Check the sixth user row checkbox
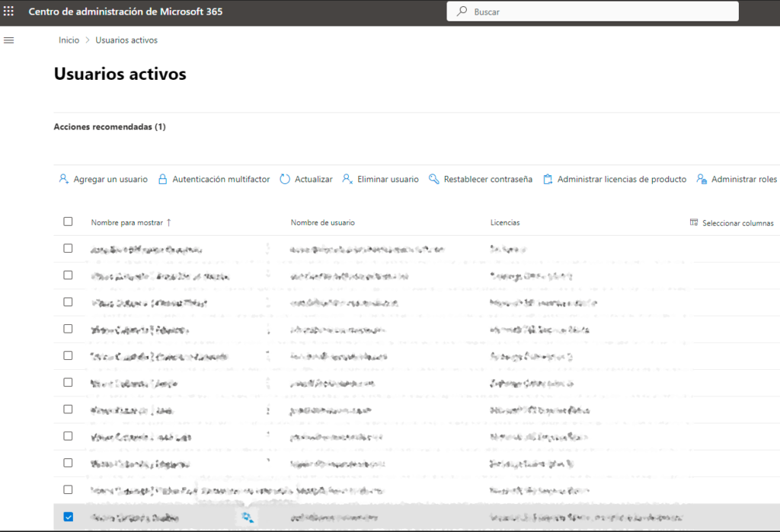Viewport: 780px width, 532px height. click(x=68, y=383)
